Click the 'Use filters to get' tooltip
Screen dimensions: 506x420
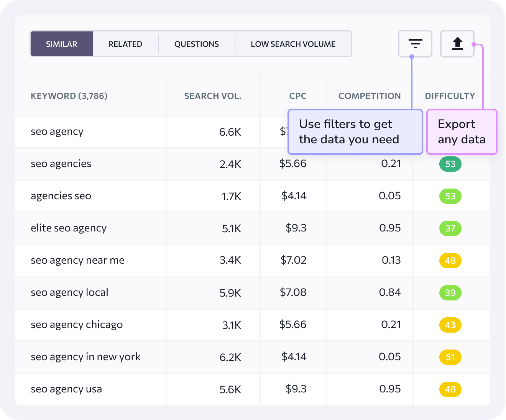(x=355, y=132)
